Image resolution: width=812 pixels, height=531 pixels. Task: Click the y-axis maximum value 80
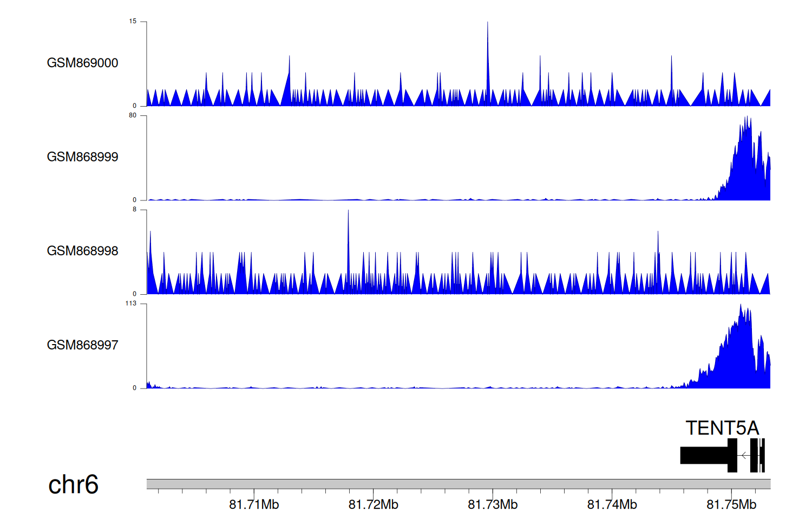(x=133, y=115)
